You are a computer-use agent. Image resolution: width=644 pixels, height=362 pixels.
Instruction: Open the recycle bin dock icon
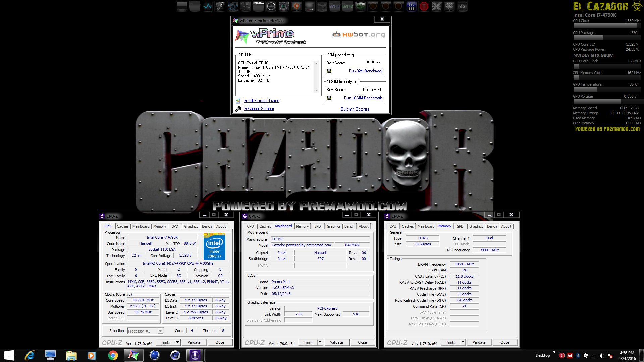pos(462,6)
